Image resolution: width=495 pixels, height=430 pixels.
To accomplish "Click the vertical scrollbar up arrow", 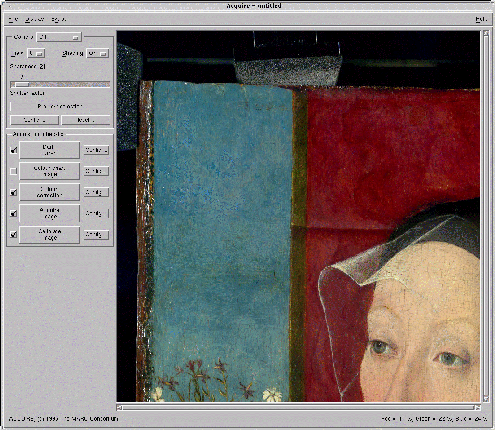I will 486,33.
